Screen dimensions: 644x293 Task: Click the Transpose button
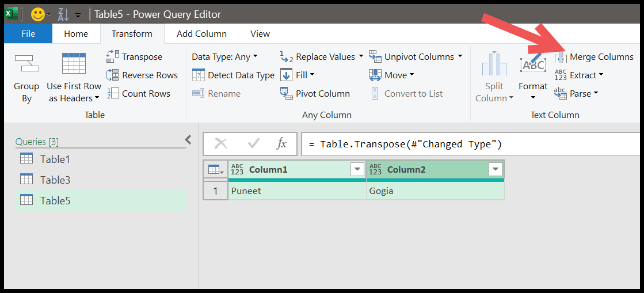click(134, 57)
